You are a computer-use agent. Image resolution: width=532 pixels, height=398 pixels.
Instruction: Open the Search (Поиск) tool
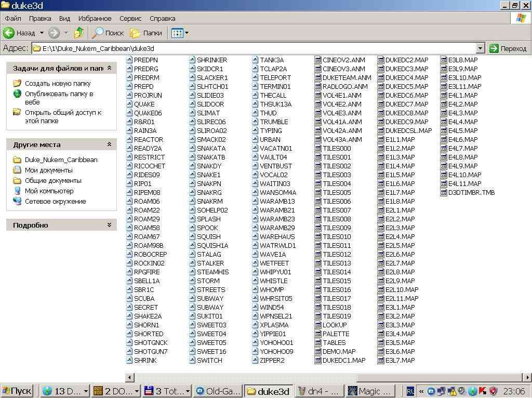(108, 33)
